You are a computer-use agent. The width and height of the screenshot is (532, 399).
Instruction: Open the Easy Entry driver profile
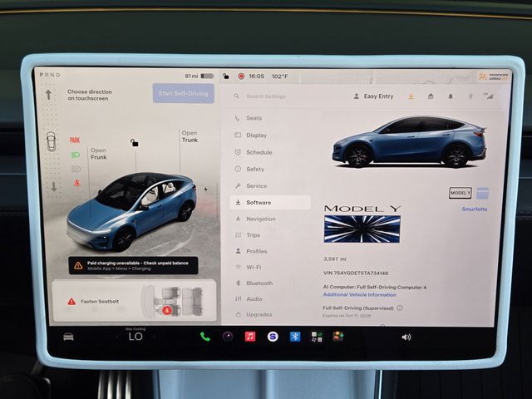tap(373, 96)
